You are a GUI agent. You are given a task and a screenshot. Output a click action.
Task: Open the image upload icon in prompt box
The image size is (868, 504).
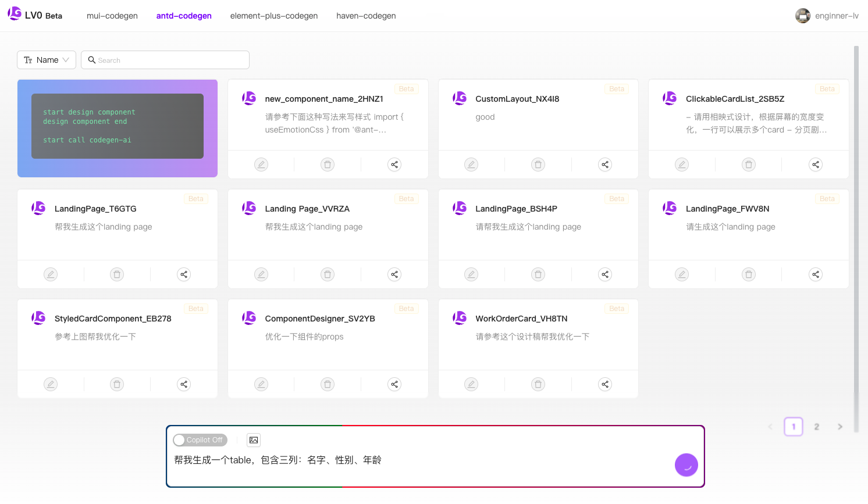tap(253, 440)
